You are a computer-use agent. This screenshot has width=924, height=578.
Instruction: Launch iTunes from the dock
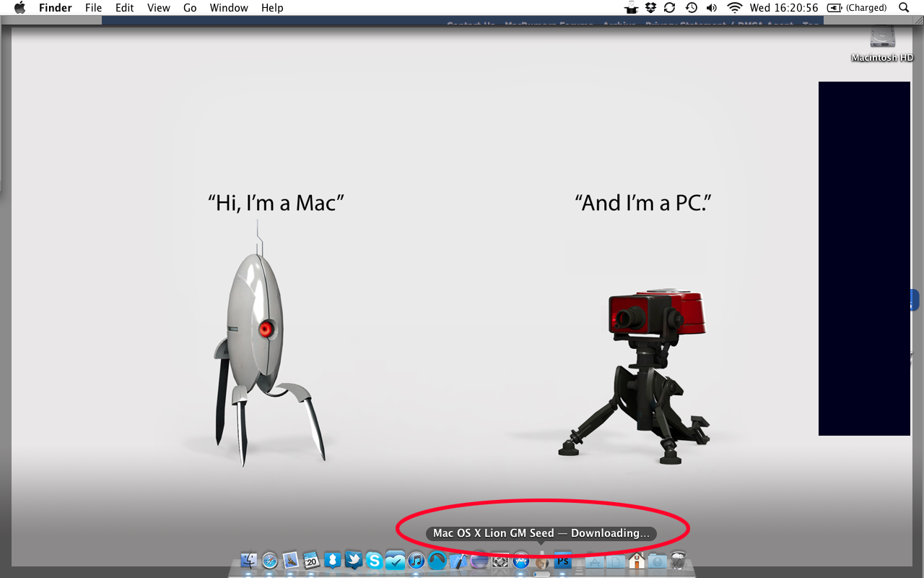pyautogui.click(x=416, y=560)
